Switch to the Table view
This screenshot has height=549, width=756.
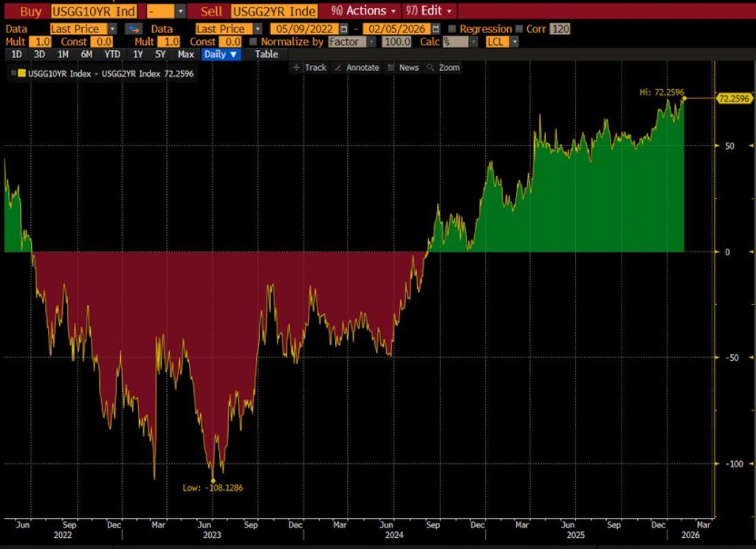coord(267,55)
